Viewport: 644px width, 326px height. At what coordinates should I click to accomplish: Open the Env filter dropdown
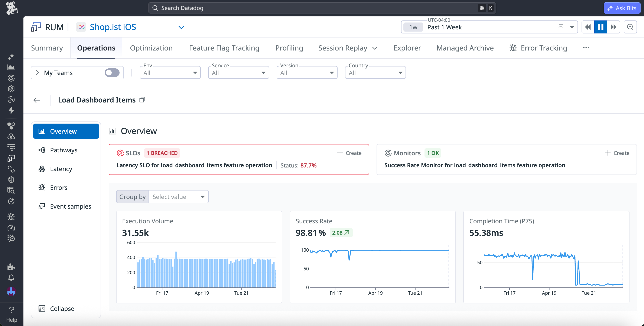[170, 73]
